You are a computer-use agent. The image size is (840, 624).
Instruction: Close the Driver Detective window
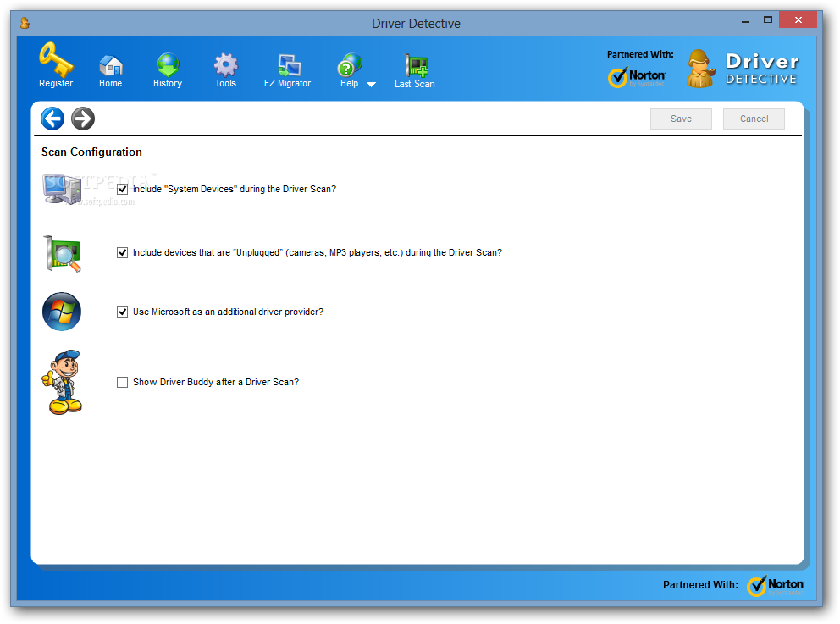point(799,19)
